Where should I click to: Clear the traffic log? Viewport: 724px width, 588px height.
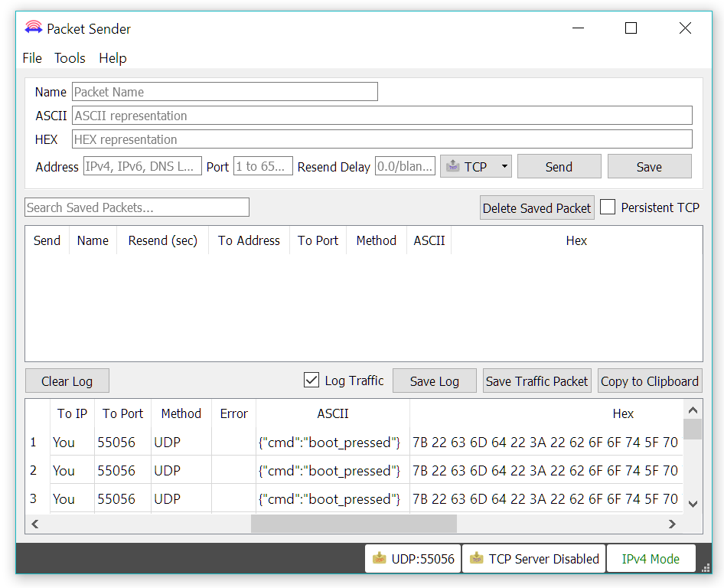click(x=67, y=381)
